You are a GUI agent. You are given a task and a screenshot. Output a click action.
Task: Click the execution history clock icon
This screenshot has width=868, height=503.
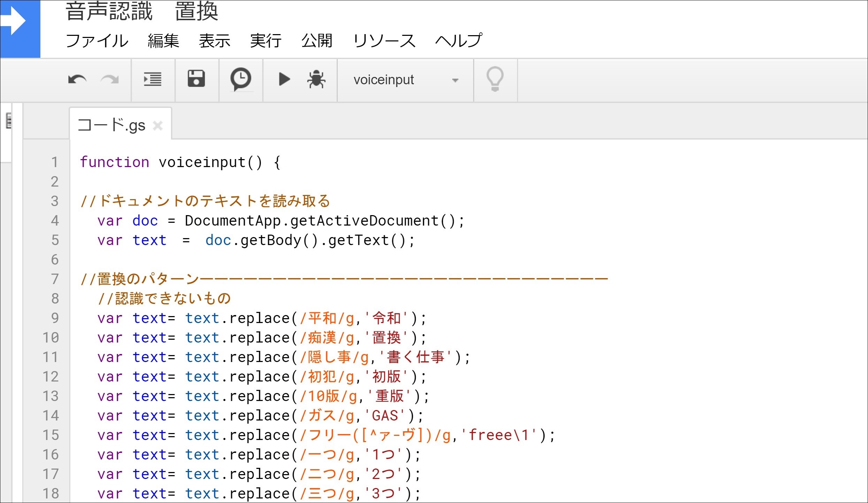240,79
